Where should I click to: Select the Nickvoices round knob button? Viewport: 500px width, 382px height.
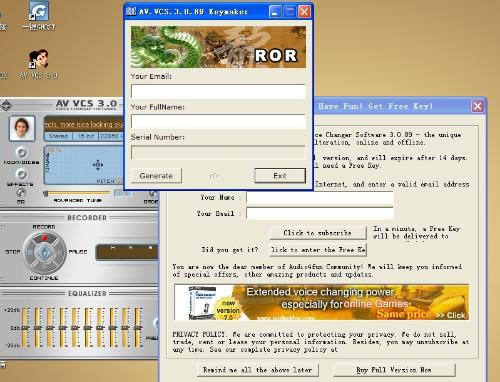tap(21, 152)
